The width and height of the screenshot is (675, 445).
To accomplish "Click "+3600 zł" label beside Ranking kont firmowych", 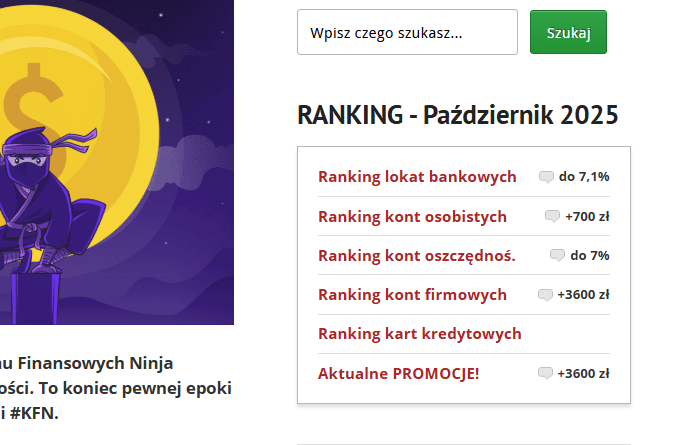I will [x=584, y=294].
